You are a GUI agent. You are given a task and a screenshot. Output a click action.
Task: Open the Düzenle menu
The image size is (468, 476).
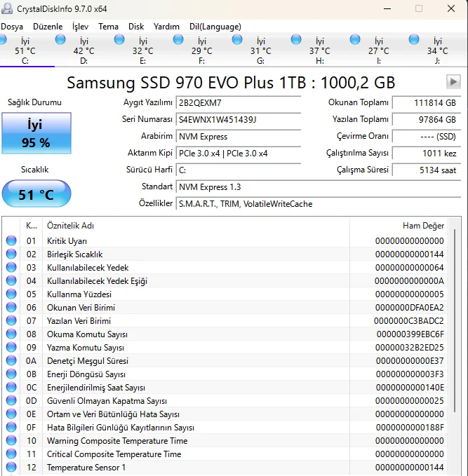point(48,27)
